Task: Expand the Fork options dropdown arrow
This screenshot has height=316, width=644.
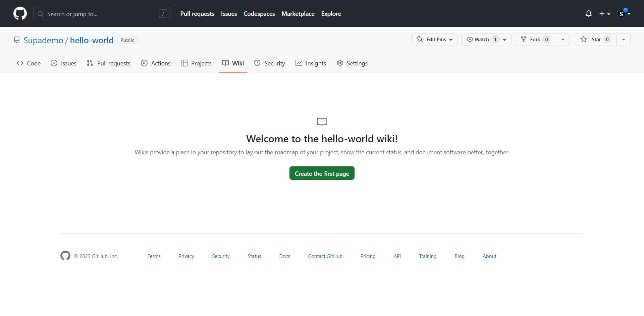Action: (562, 39)
